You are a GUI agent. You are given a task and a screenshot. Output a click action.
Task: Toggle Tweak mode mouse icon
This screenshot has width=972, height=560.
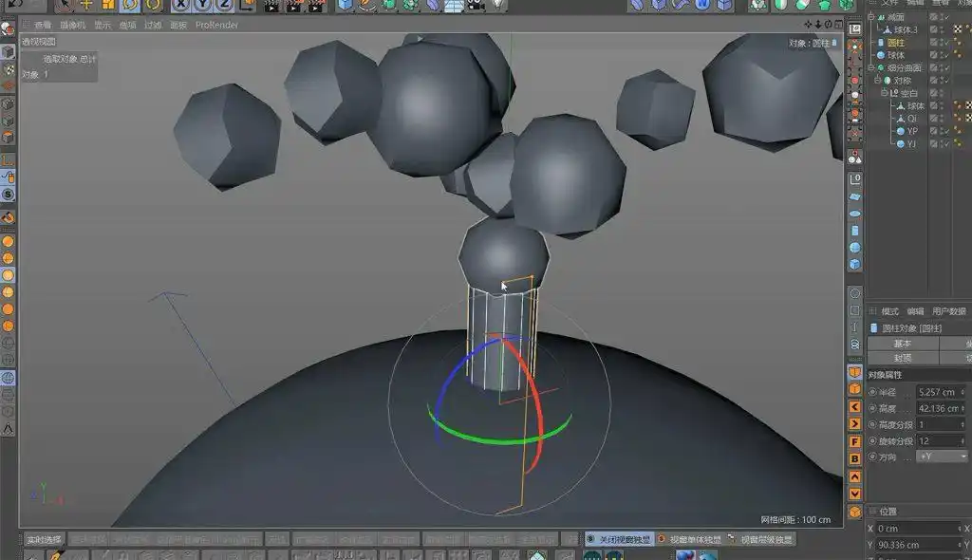[x=8, y=177]
